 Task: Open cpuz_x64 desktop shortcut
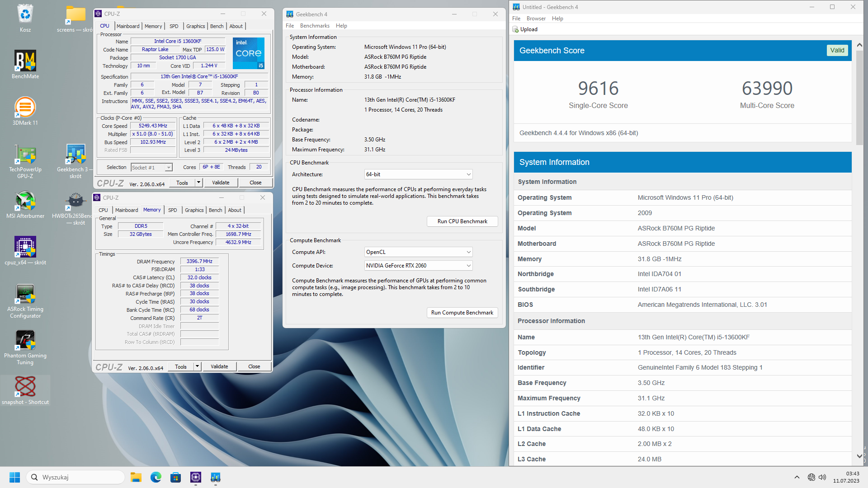click(25, 251)
